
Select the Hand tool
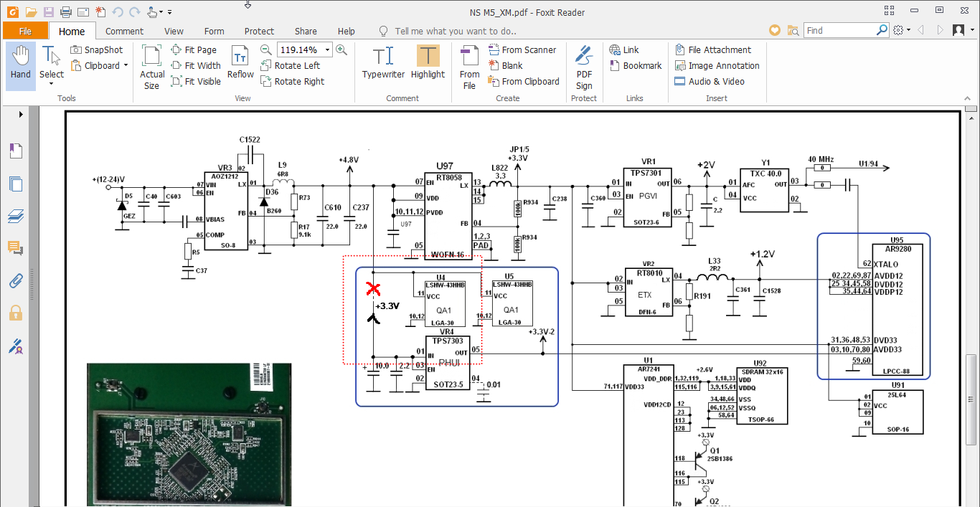pyautogui.click(x=21, y=62)
